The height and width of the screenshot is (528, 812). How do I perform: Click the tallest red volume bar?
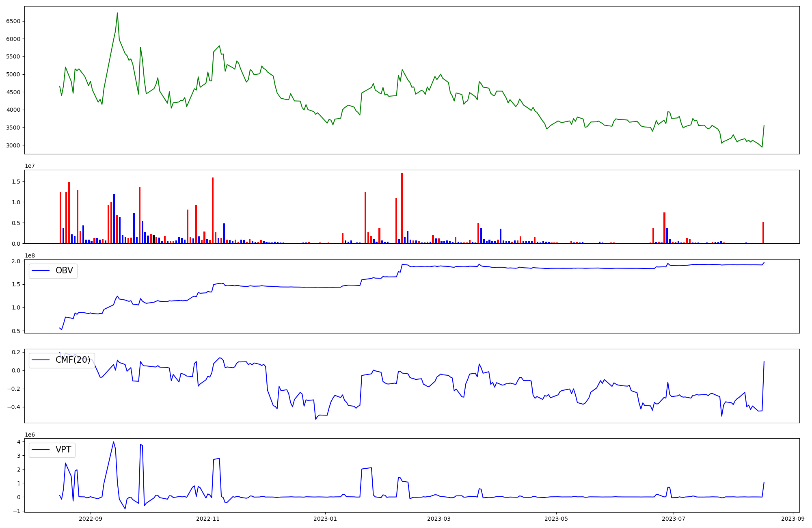tap(402, 208)
